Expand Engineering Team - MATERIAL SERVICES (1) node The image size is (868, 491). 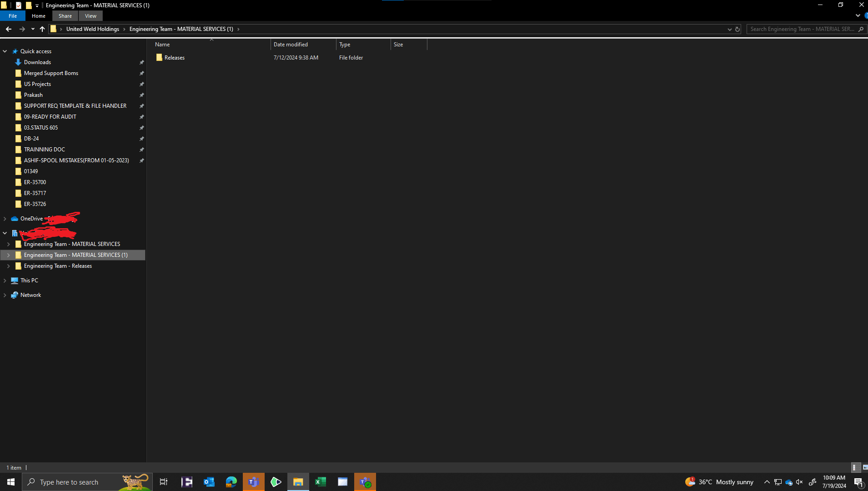[x=9, y=255]
